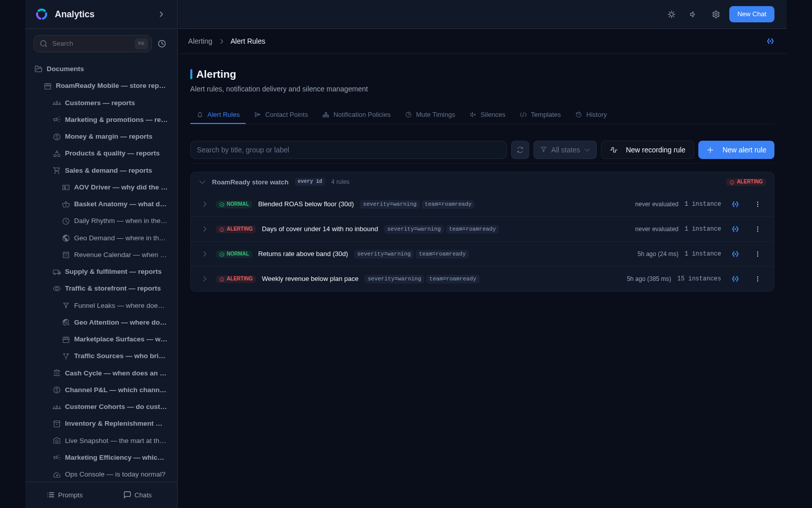Focus the sidebar Search box
Viewport: 812px width, 508px height.
(92, 44)
